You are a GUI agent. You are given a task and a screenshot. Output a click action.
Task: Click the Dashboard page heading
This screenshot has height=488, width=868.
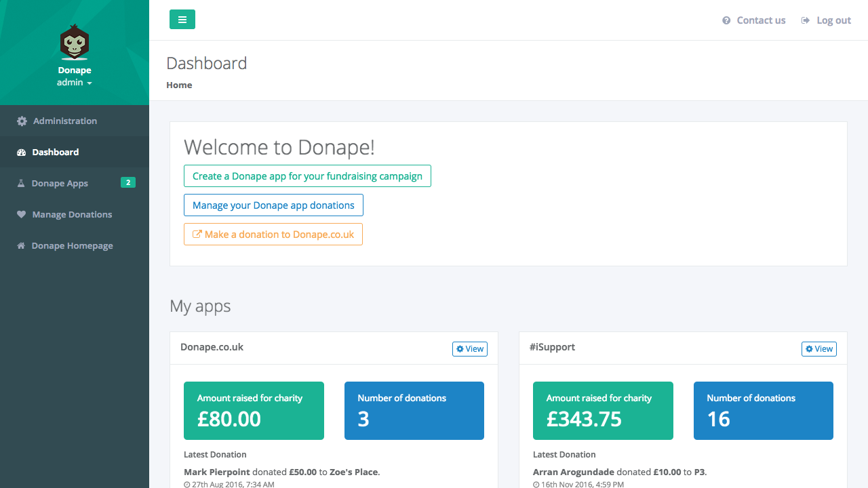[207, 63]
